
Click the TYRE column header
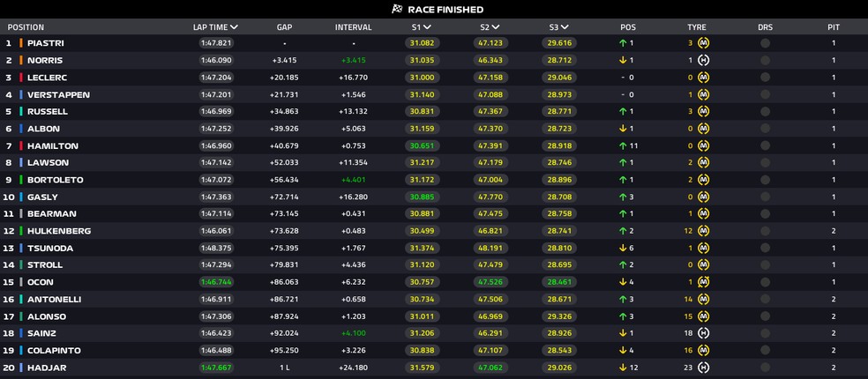pos(696,27)
